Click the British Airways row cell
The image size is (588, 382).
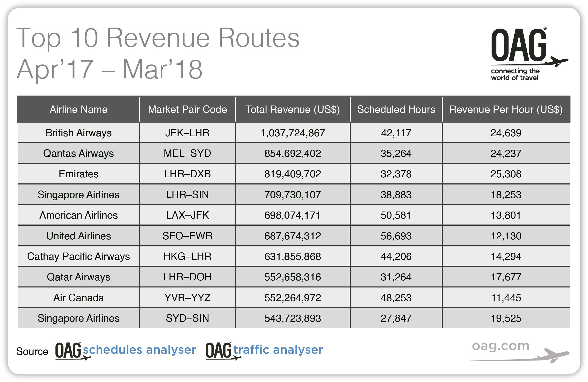point(79,133)
